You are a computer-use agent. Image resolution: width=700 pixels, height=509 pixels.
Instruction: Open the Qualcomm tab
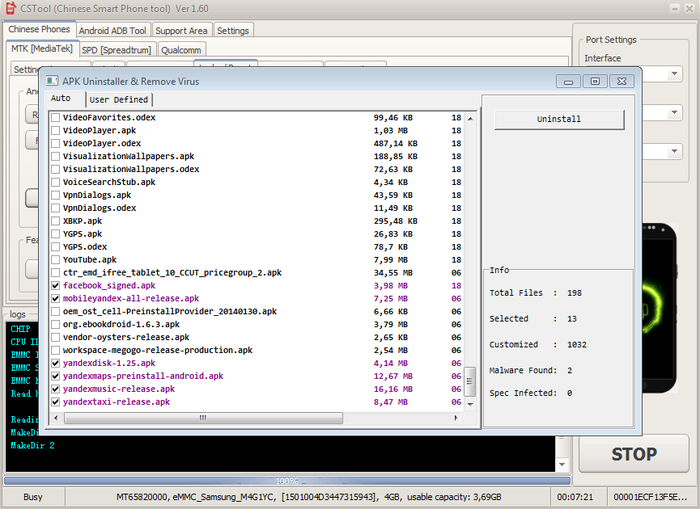coord(181,50)
